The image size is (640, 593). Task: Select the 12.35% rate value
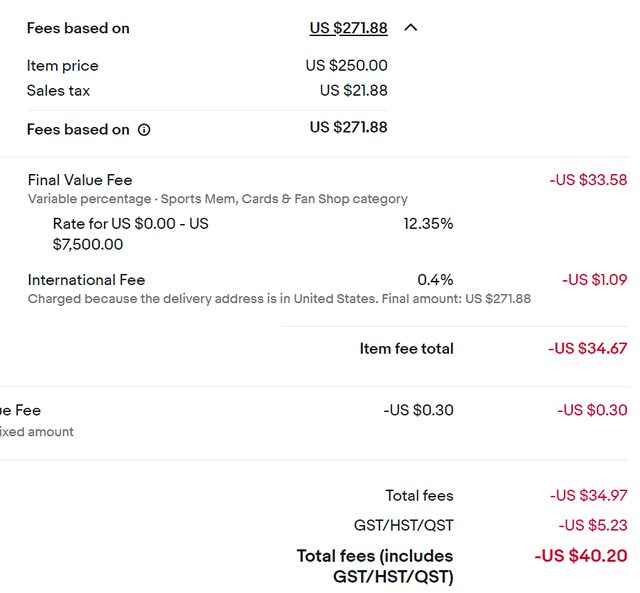pyautogui.click(x=428, y=224)
